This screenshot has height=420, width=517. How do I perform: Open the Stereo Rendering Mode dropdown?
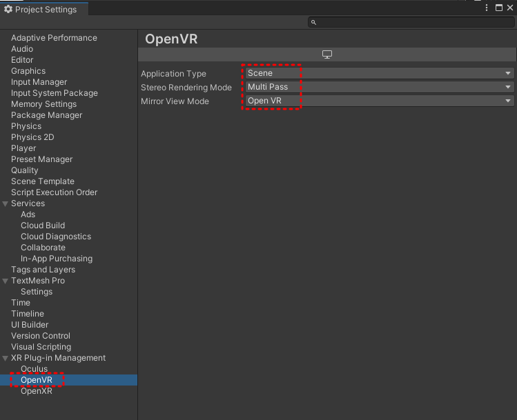tap(380, 87)
